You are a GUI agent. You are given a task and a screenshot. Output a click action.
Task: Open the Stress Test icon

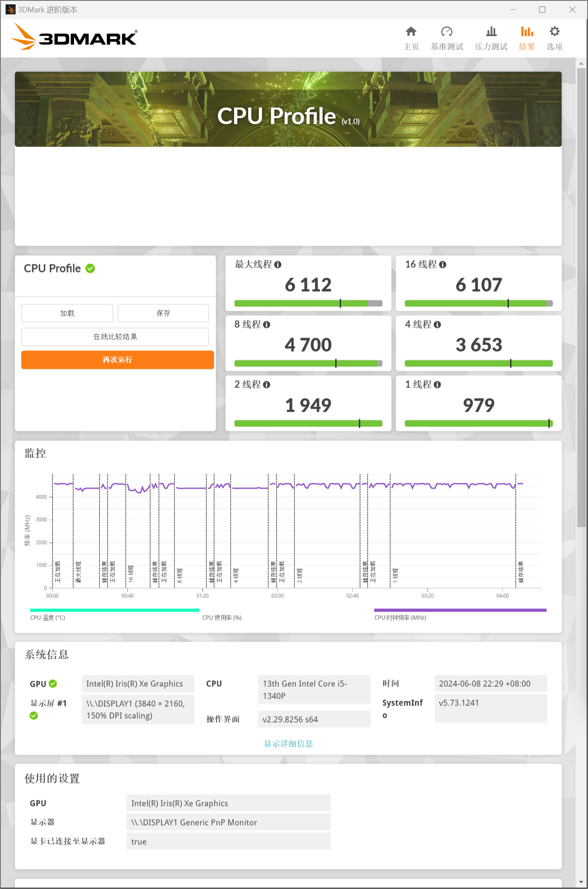click(x=491, y=32)
